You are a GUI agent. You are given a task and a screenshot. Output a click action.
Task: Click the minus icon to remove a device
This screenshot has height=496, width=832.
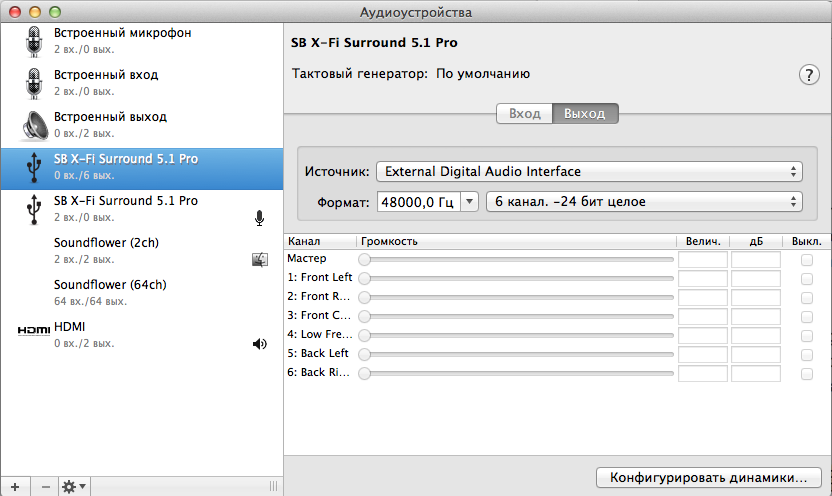[45, 486]
